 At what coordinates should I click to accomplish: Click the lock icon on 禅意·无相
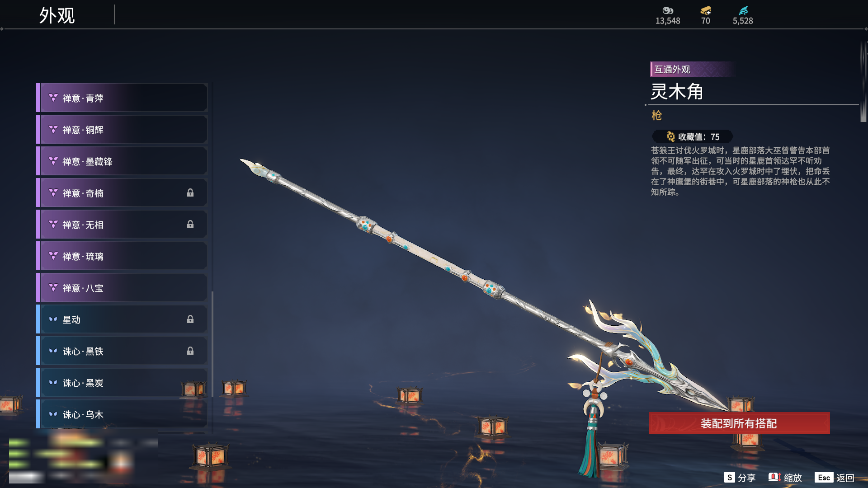coord(190,225)
